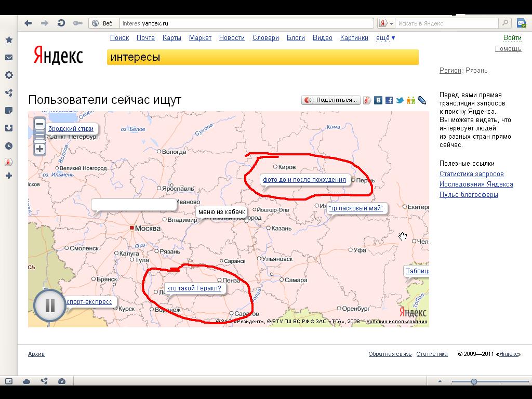Adjust the browser zoom slider in status bar

pos(474,382)
